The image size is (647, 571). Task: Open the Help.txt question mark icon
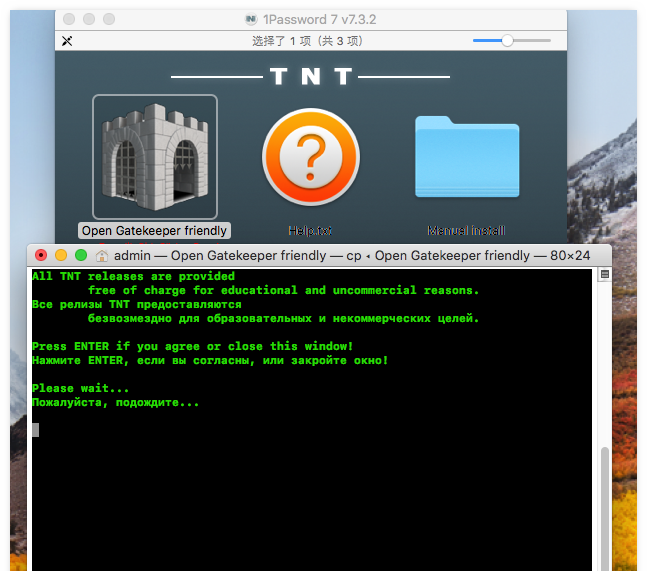tap(311, 157)
